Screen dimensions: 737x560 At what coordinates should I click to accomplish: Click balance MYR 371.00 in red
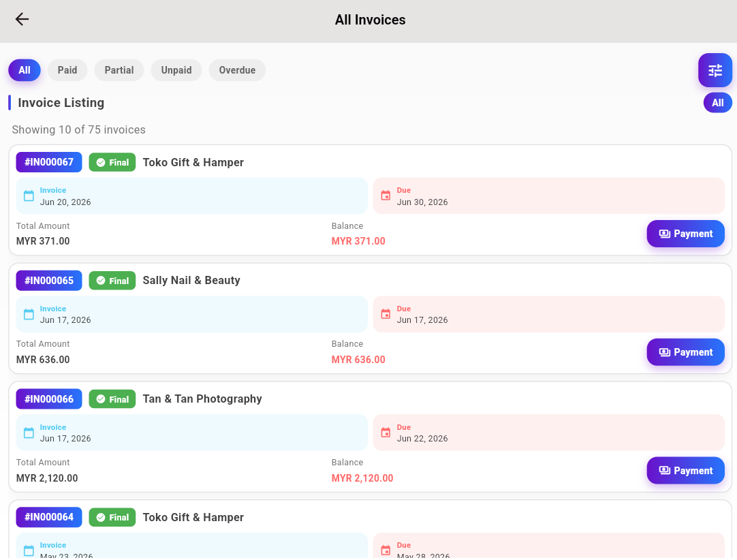[x=358, y=241]
